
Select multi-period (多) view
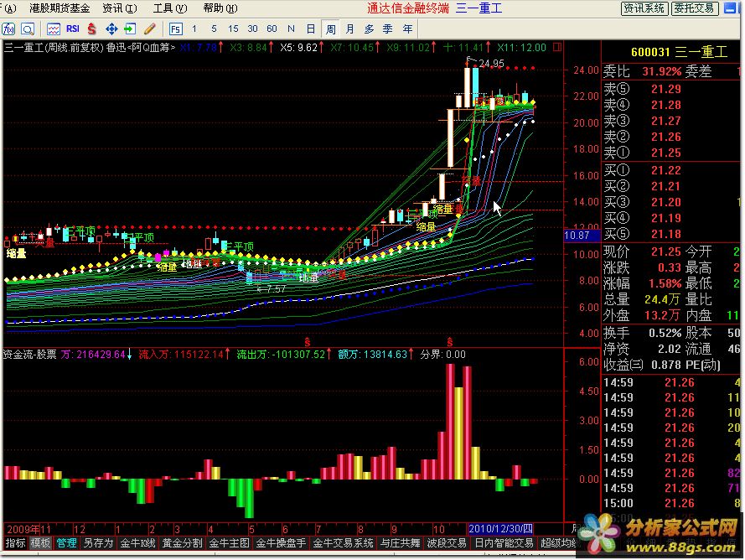tap(370, 29)
